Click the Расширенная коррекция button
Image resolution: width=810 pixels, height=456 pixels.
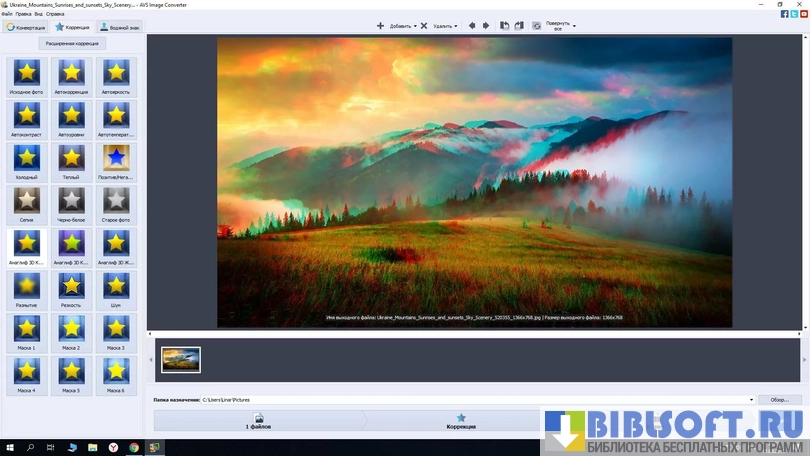(72, 44)
